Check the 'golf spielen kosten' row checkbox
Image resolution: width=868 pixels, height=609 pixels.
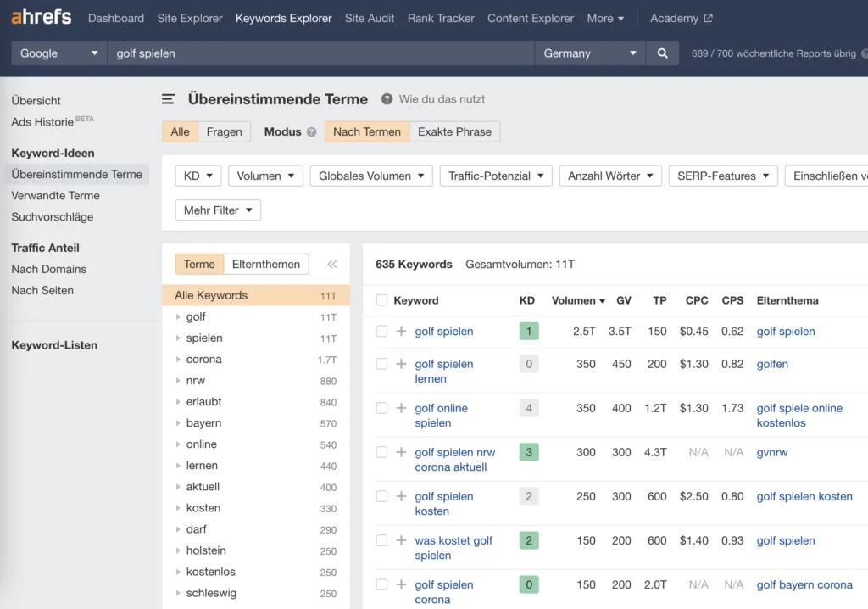coord(381,496)
